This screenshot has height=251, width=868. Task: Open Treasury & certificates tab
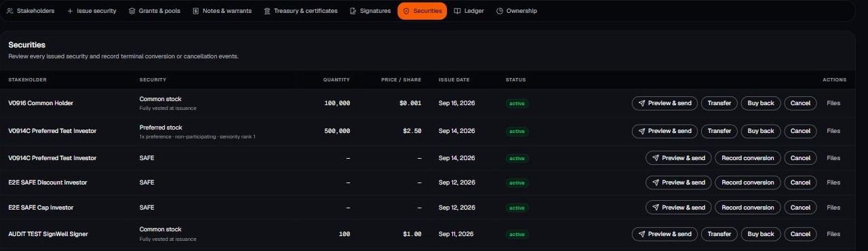tap(300, 11)
